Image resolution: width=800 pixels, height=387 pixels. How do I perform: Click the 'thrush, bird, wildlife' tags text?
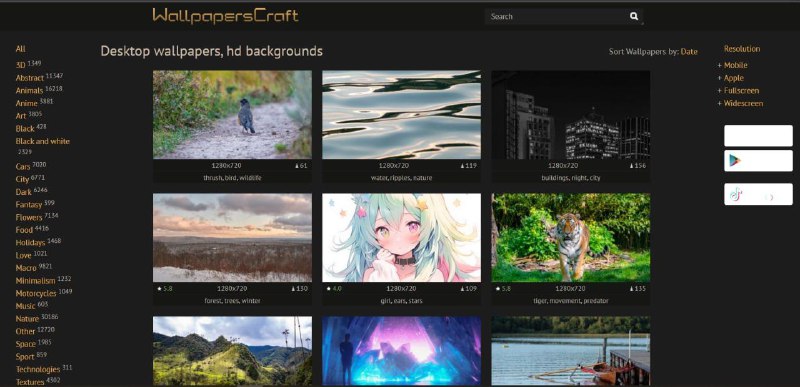[232, 178]
